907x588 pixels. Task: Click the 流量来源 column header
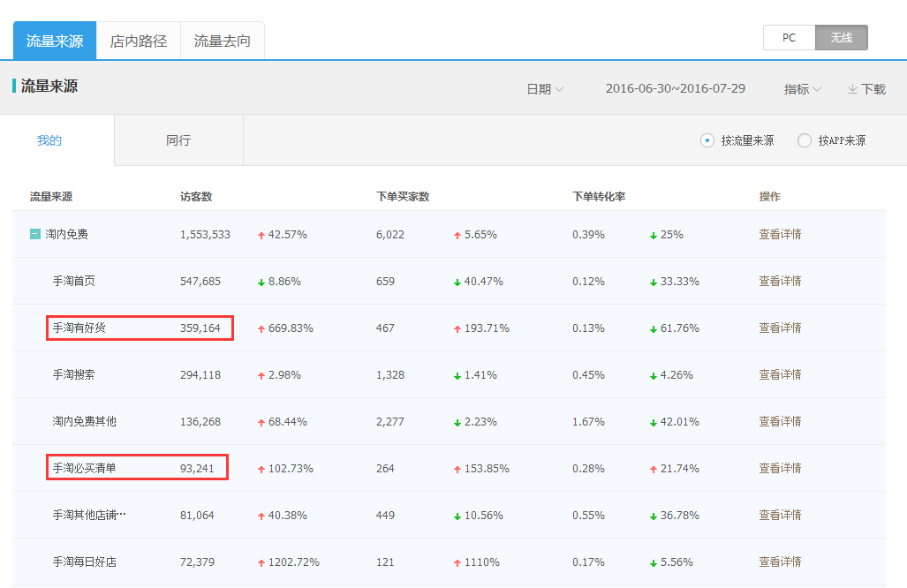pyautogui.click(x=51, y=197)
